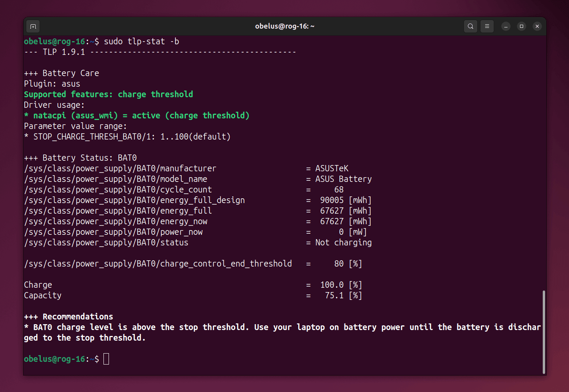Viewport: 569px width, 392px height.
Task: Click the '+++ Recommendations' heading
Action: tap(69, 317)
